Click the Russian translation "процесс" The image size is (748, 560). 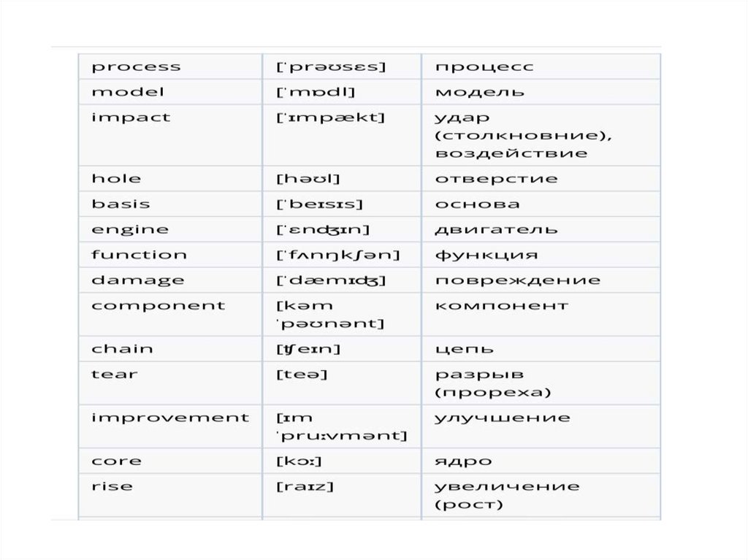tap(484, 67)
